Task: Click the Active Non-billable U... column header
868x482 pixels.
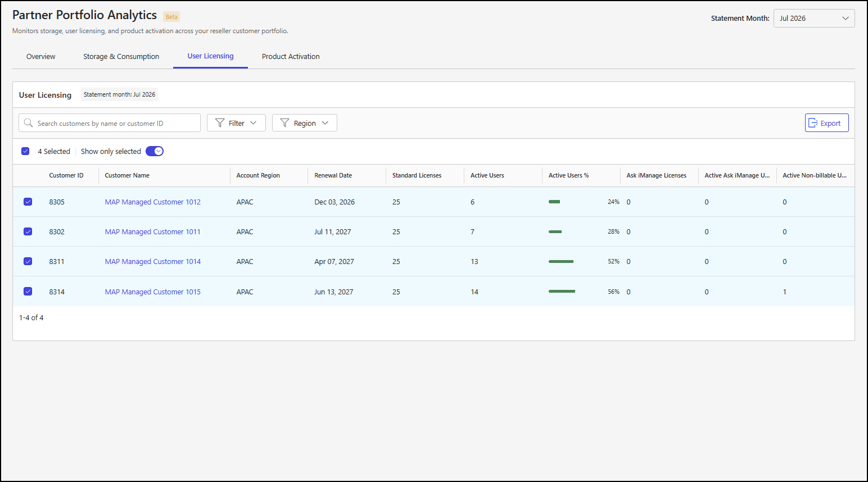Action: click(815, 175)
